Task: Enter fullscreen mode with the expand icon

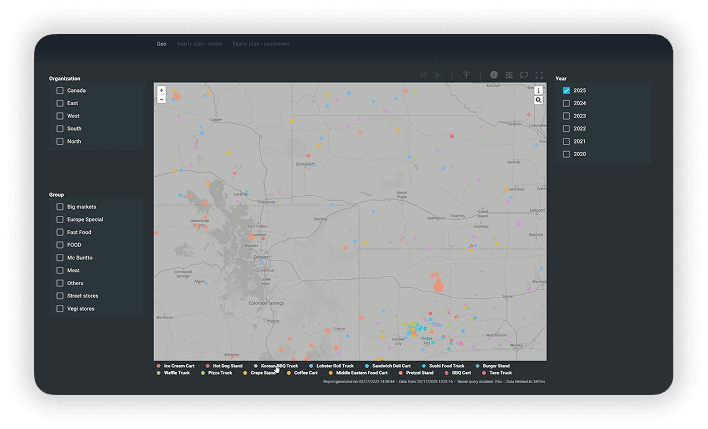Action: point(539,75)
